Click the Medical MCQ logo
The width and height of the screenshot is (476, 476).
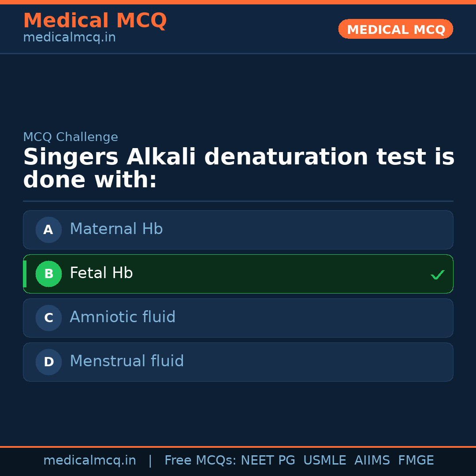(95, 21)
